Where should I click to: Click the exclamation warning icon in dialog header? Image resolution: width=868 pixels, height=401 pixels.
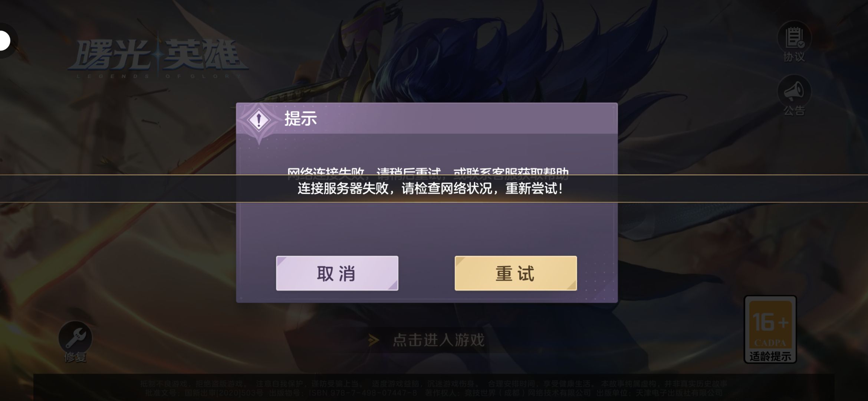pyautogui.click(x=259, y=120)
